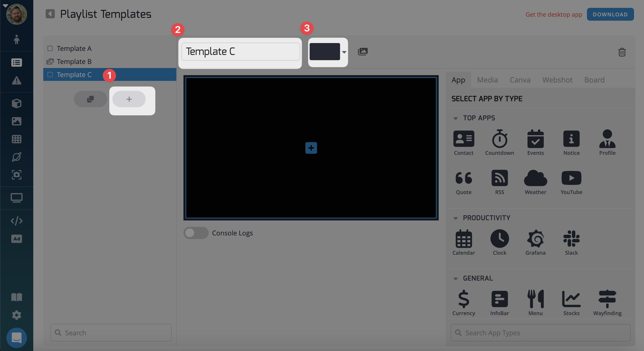Toggle the Console Logs switch
This screenshot has width=644, height=351.
pyautogui.click(x=195, y=233)
